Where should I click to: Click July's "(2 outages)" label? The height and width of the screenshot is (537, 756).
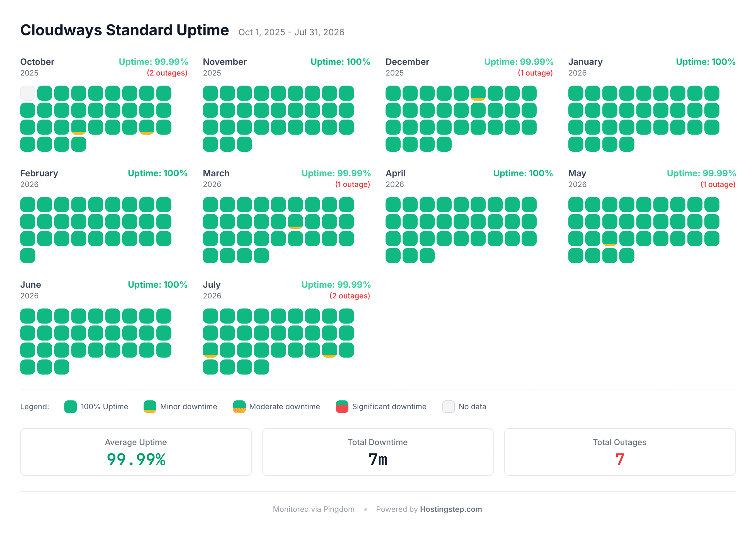coord(350,296)
